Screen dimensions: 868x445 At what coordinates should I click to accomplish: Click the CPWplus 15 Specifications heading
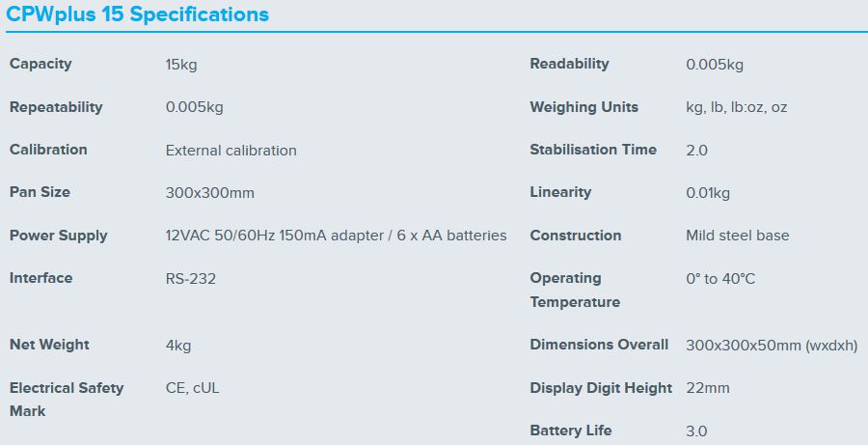pyautogui.click(x=138, y=14)
